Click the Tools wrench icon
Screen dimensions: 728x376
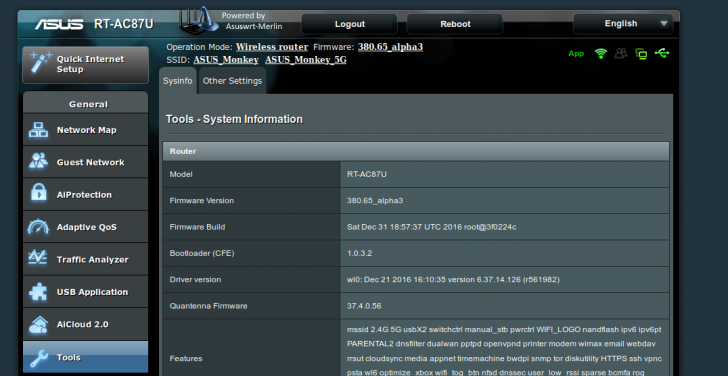click(x=39, y=358)
